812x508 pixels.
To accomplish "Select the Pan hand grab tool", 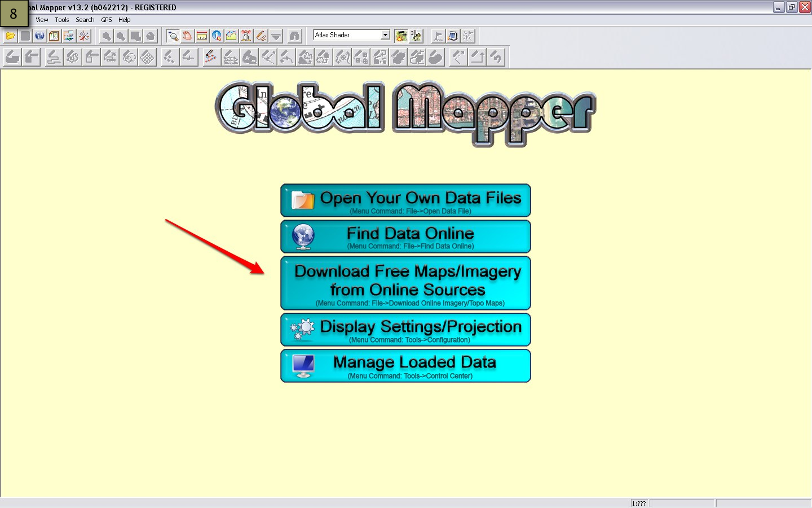I will coord(187,36).
